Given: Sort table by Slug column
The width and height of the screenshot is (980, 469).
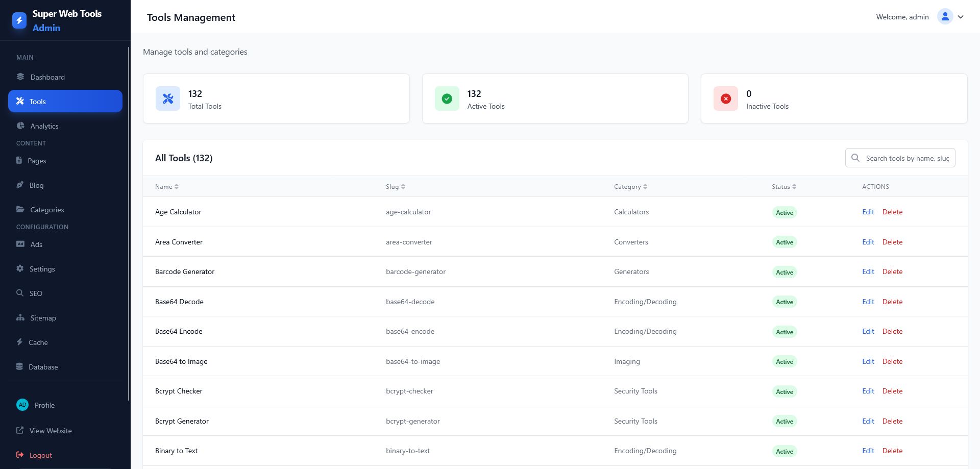Looking at the screenshot, I should coord(396,187).
